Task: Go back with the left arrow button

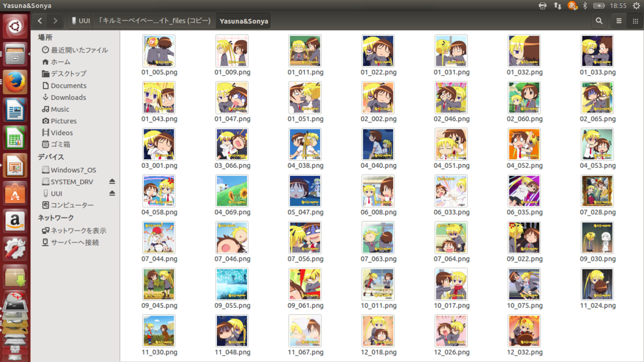Action: click(x=40, y=21)
